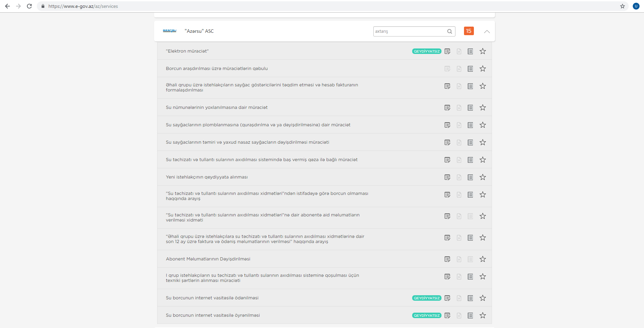Viewport: 644px width, 328px height.
Task: Open Su borcunun internet vasitəsilə öyrənilməsi link
Action: (x=213, y=315)
